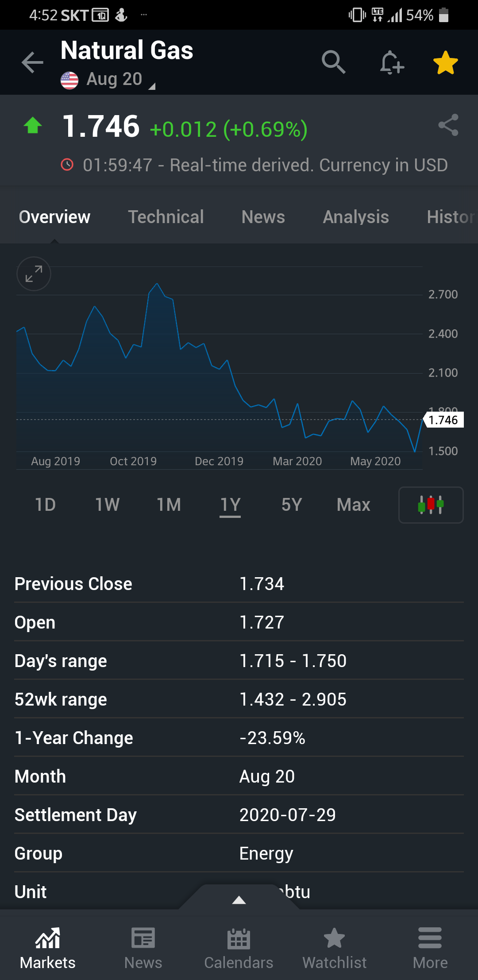Tap the red clock icon
This screenshot has width=478, height=980.
click(x=67, y=165)
